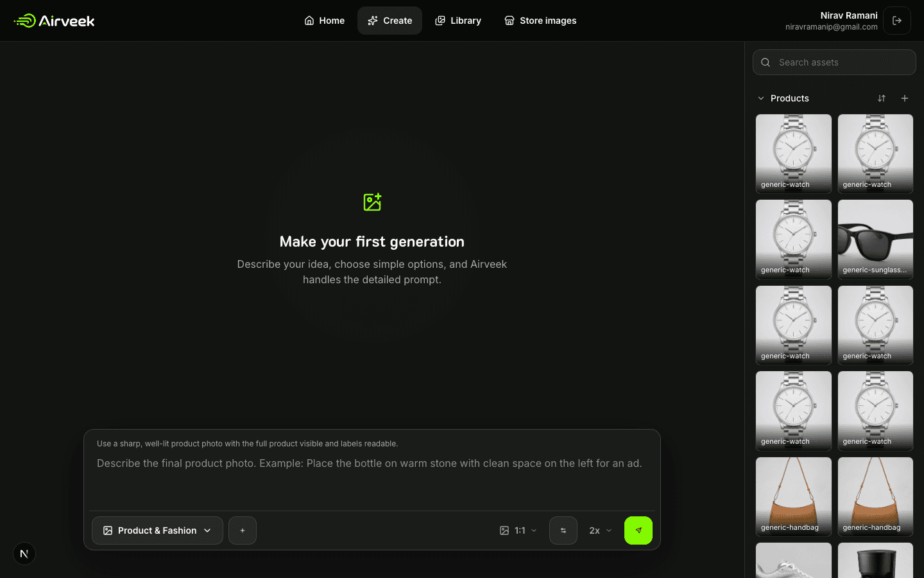Screen dimensions: 924x578
Task: Click the Nirav Ramani user name
Action: 849,15
